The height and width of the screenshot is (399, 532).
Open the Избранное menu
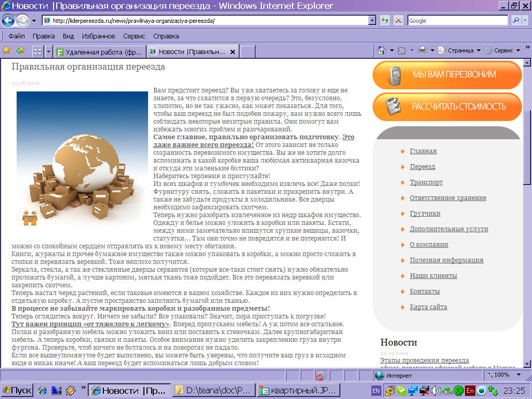(x=98, y=36)
